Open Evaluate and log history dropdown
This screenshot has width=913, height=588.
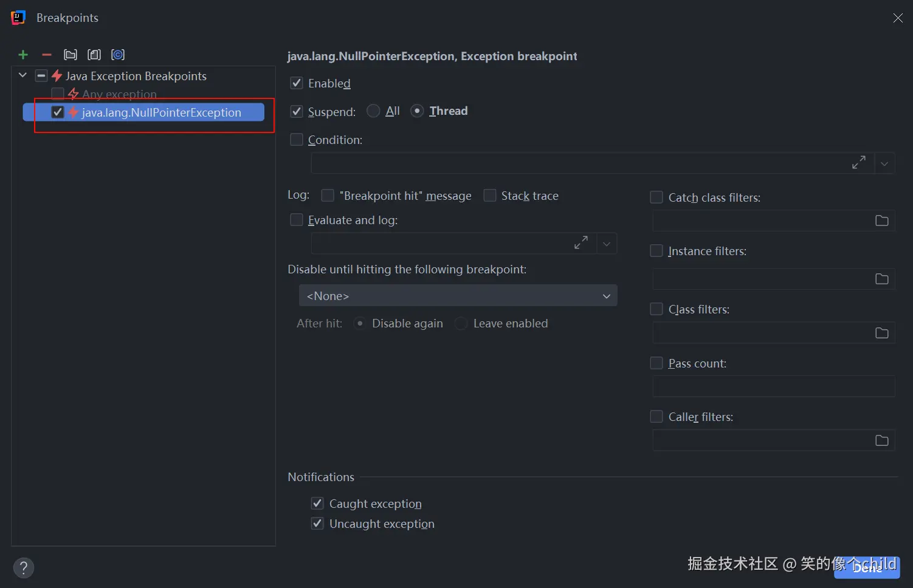[607, 244]
